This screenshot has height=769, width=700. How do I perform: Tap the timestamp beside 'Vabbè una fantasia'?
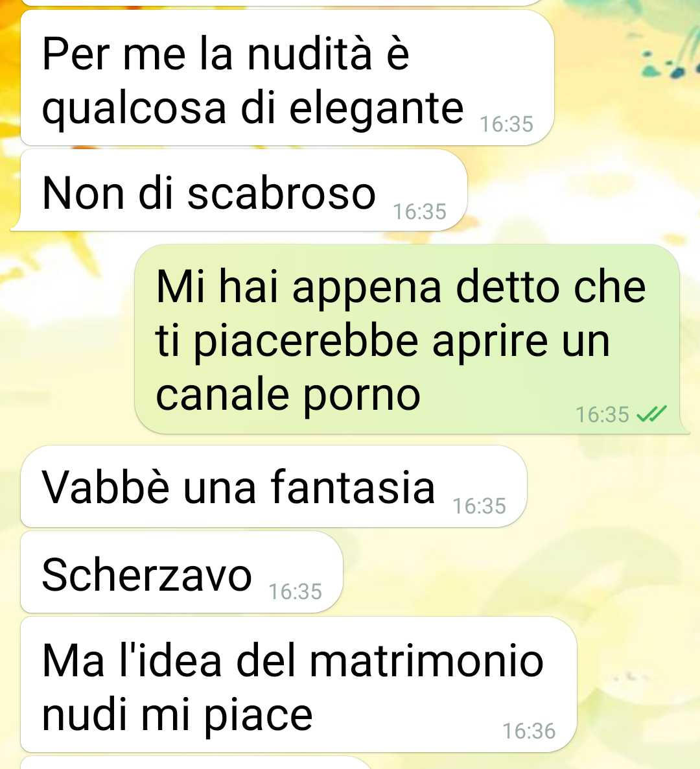pyautogui.click(x=480, y=506)
